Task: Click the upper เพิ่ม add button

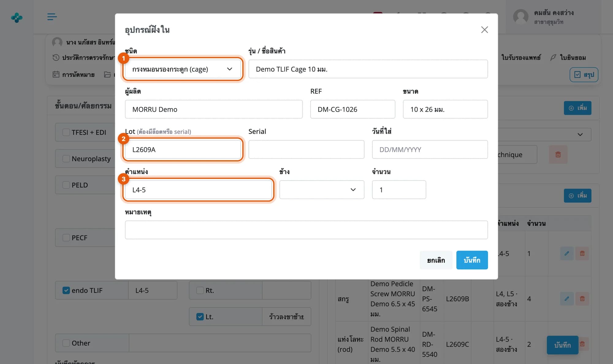Action: tap(577, 108)
